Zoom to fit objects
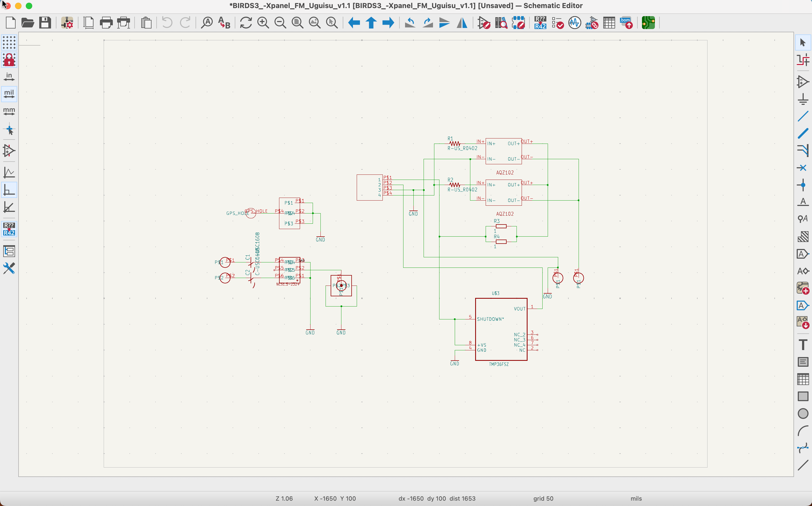 click(x=315, y=23)
